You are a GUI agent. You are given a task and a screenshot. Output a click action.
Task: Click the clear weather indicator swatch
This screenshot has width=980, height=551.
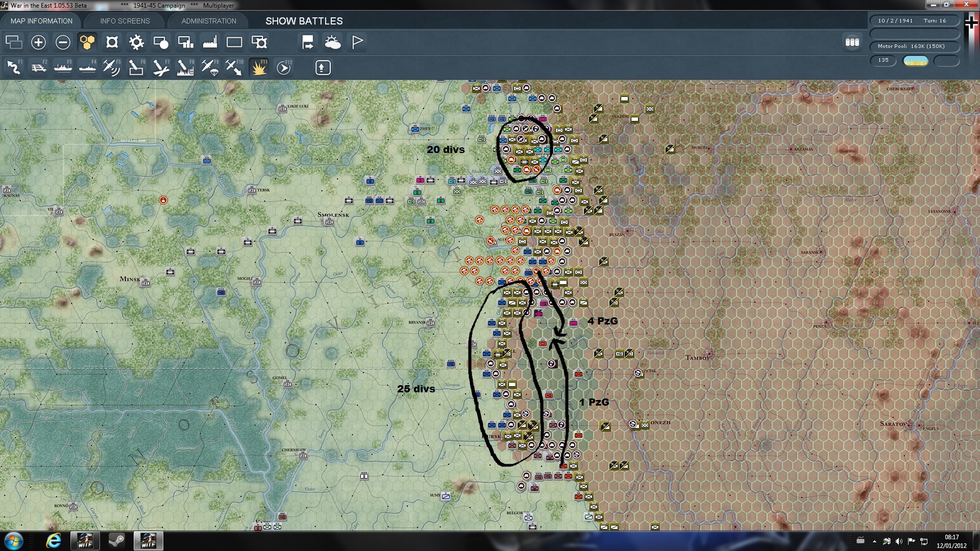point(916,61)
